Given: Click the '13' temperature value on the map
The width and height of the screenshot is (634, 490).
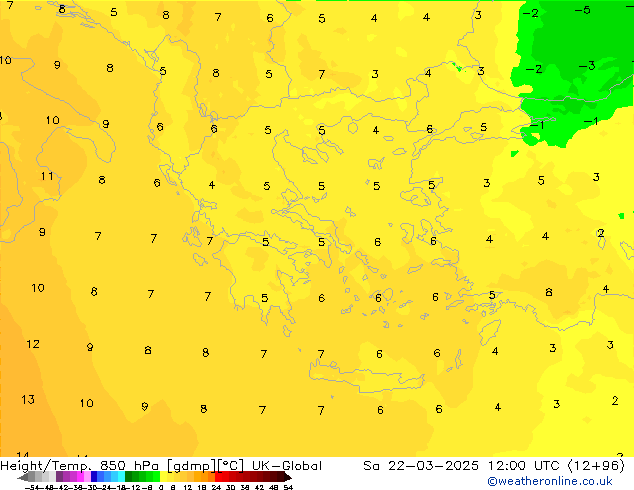Looking at the screenshot, I should tap(28, 400).
